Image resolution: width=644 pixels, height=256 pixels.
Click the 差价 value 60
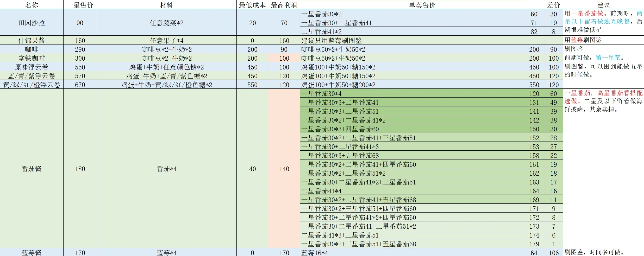pos(553,93)
